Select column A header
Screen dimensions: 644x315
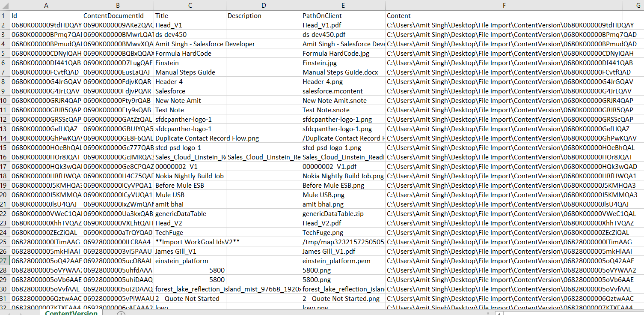(46, 5)
